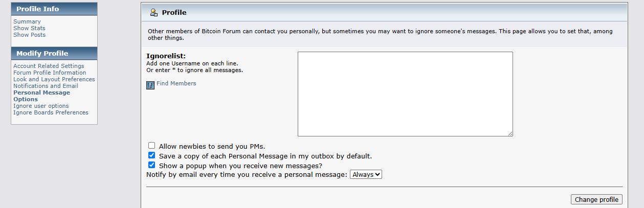Open Summary in Profile Info

point(27,21)
